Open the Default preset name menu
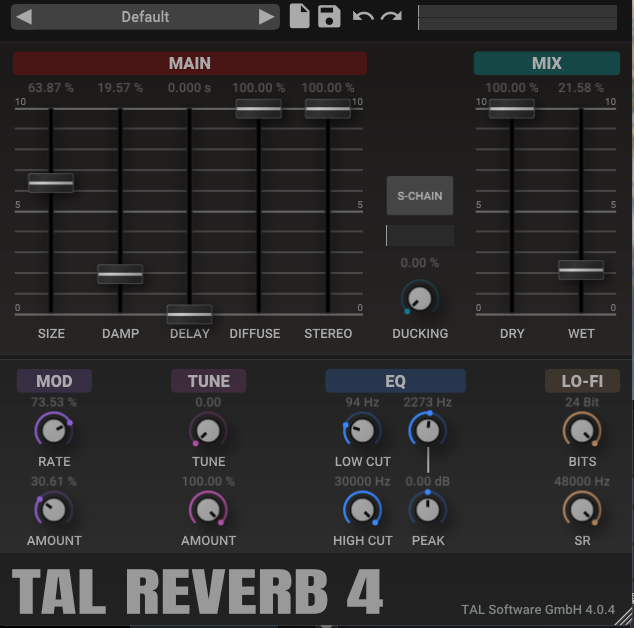Viewport: 634px width, 628px height. point(145,17)
